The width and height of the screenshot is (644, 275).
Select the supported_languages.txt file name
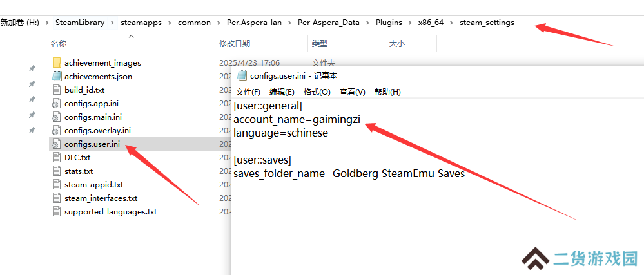click(110, 212)
